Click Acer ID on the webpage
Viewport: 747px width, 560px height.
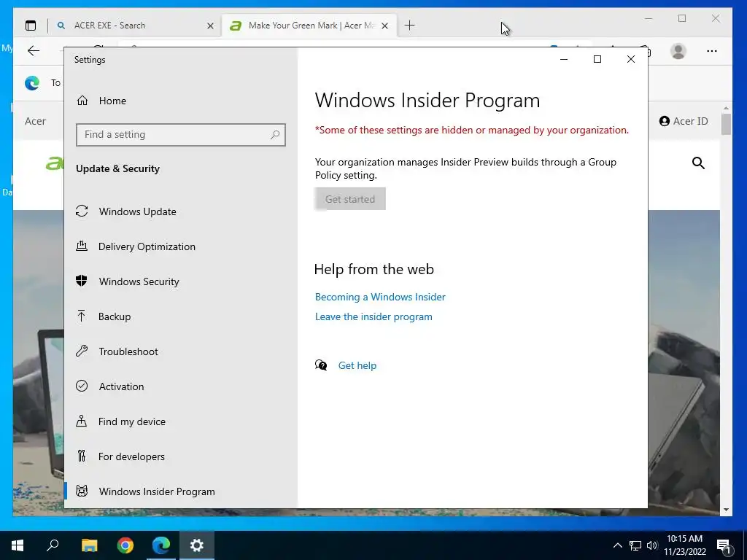click(x=684, y=121)
